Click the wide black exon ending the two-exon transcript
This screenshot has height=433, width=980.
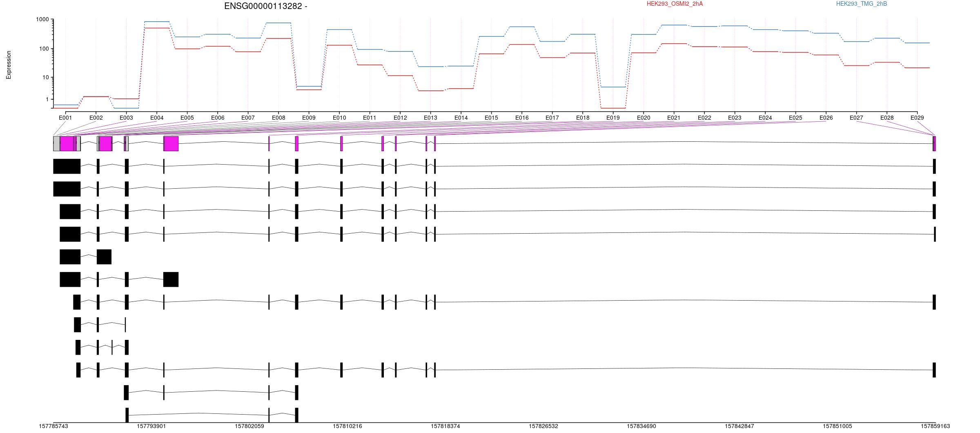(104, 257)
